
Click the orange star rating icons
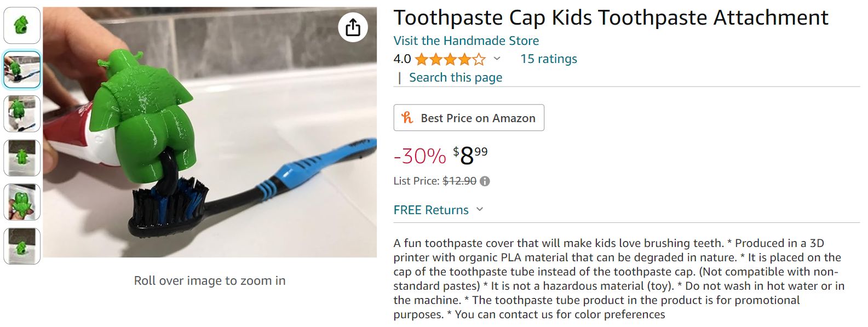(450, 59)
